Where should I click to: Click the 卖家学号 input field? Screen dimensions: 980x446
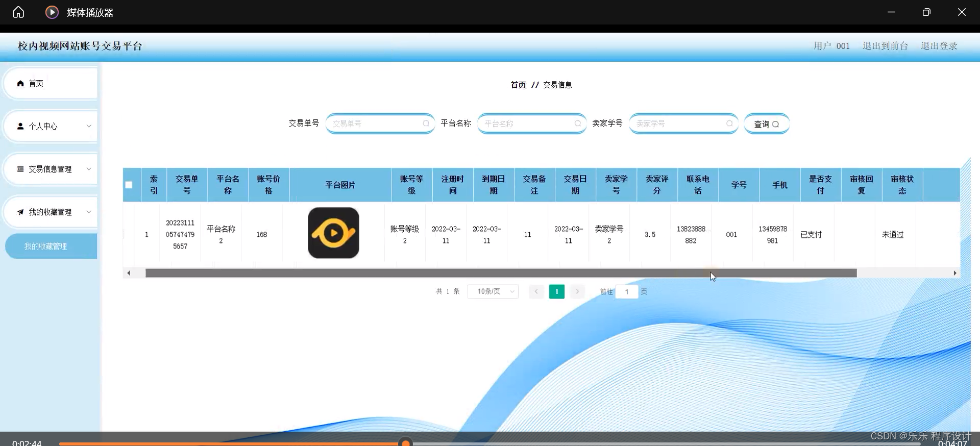coord(683,123)
